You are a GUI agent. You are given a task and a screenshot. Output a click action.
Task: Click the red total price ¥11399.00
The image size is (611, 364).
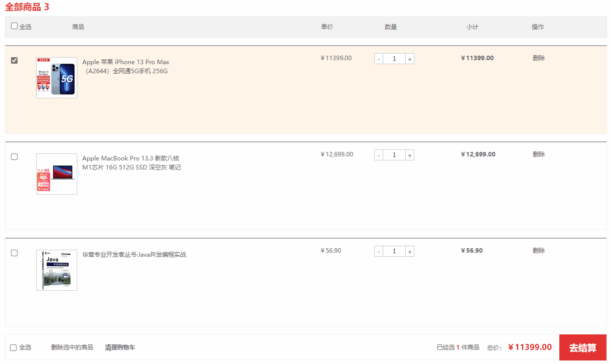[x=530, y=347]
